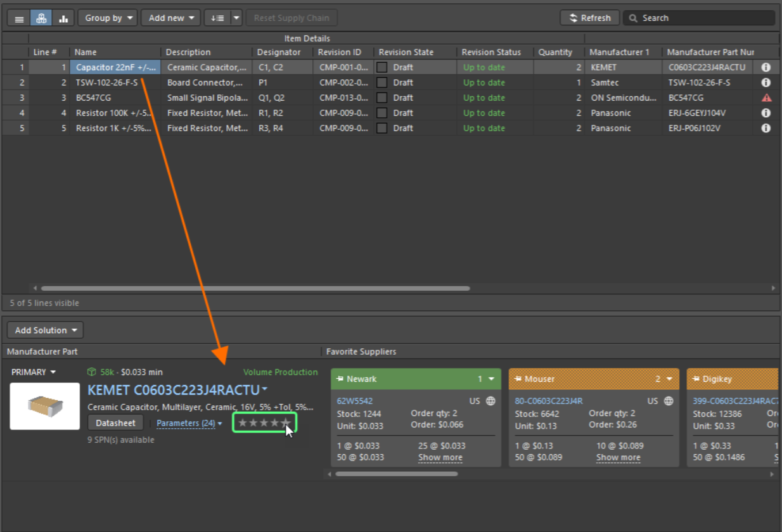Screen dimensions: 782x532
Task: Expand the Parameters (24) dropdown
Action: [189, 423]
